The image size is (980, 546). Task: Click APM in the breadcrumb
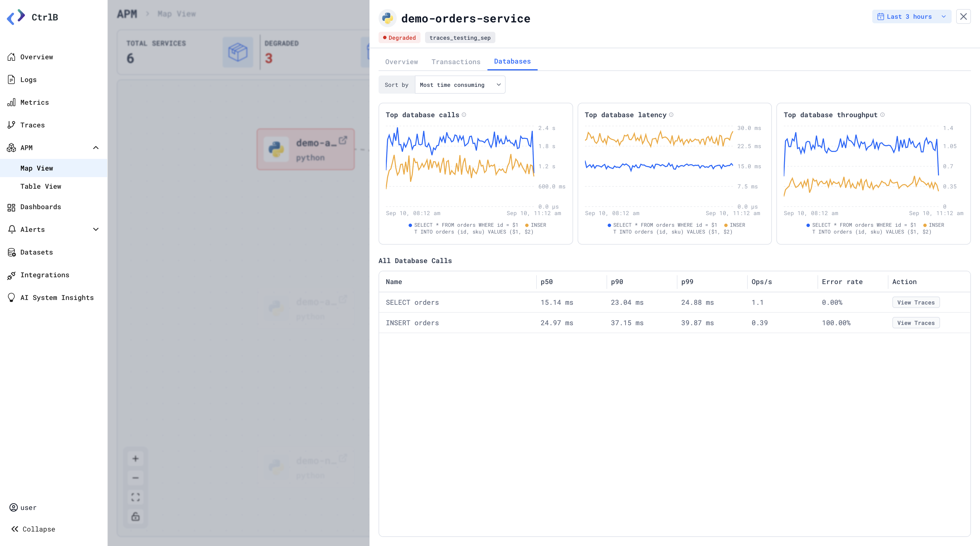(127, 14)
